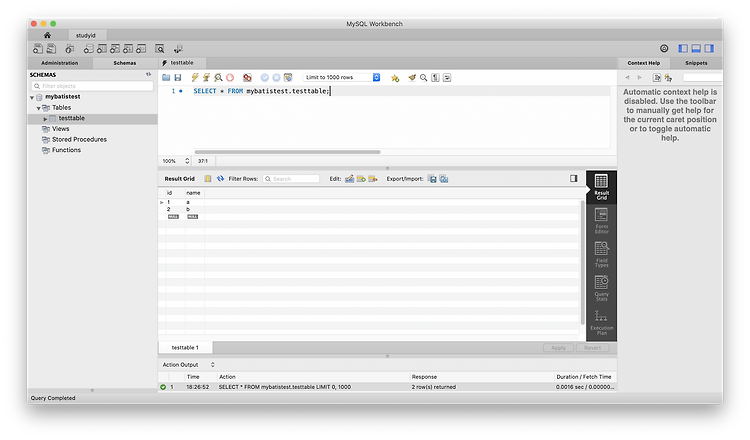
Task: Create a new SQL tab from the main toolbar
Action: pyautogui.click(x=38, y=49)
